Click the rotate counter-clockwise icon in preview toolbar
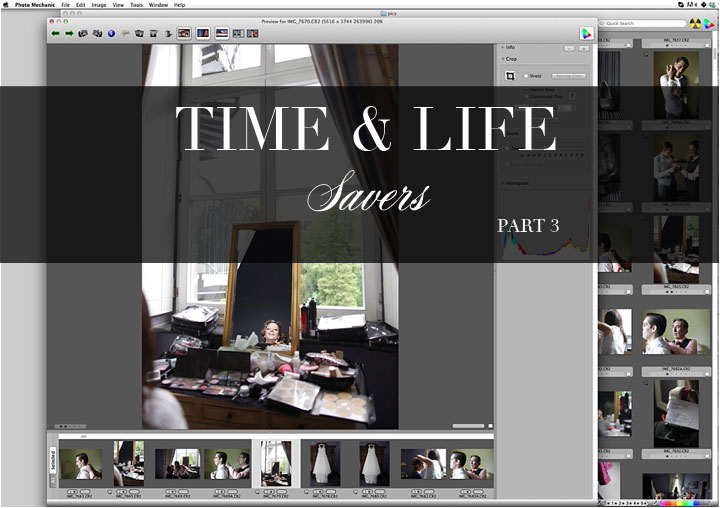This screenshot has height=508, width=720. pos(83,34)
